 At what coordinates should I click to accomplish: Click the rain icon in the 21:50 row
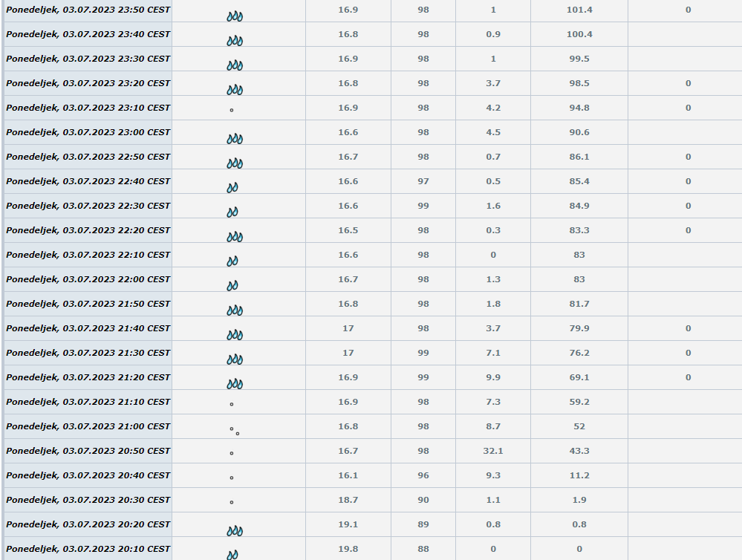[235, 310]
